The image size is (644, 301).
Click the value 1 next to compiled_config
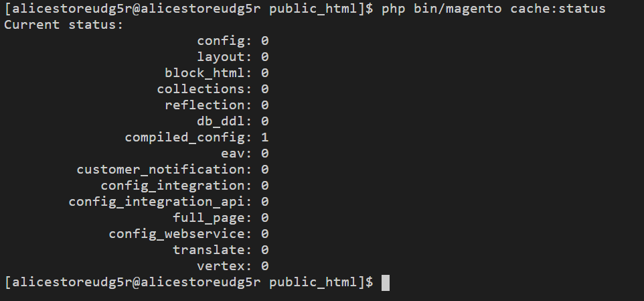(x=264, y=137)
